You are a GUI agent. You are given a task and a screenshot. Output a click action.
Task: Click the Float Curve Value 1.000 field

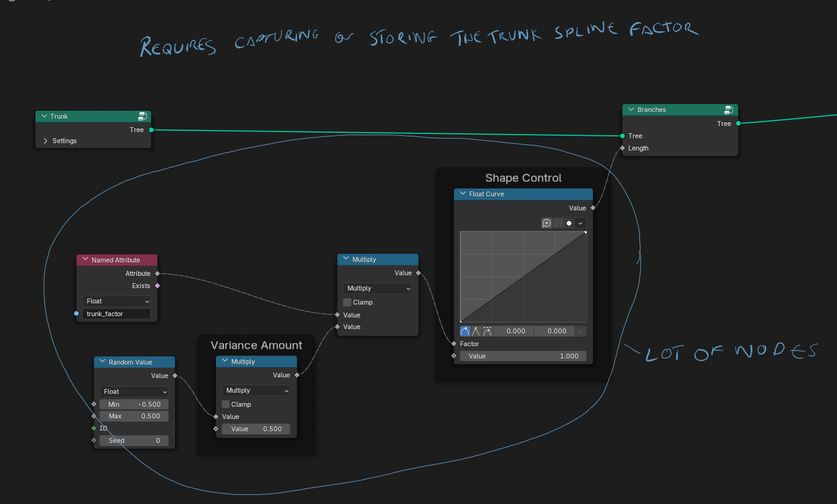[523, 356]
